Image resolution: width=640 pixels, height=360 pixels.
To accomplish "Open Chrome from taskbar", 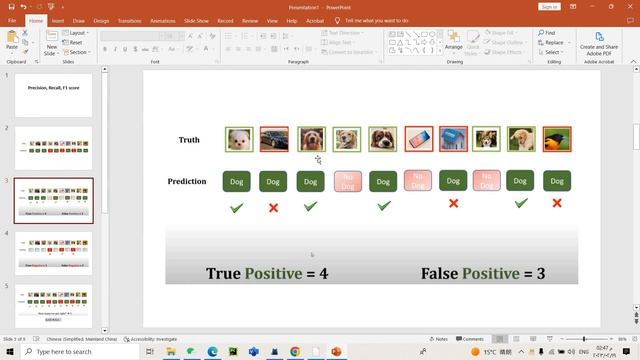I will pos(295,351).
